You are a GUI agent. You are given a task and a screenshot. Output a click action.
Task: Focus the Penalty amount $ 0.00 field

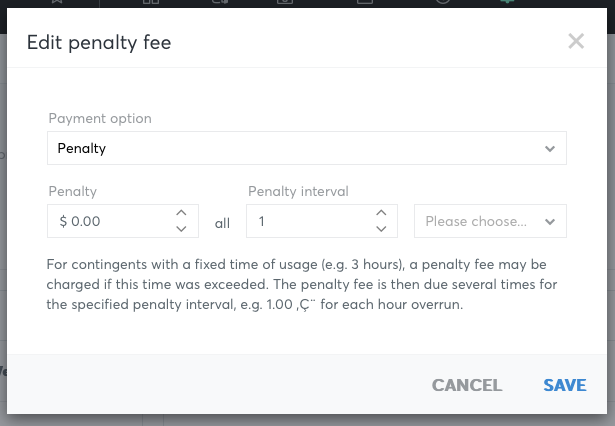[112, 221]
